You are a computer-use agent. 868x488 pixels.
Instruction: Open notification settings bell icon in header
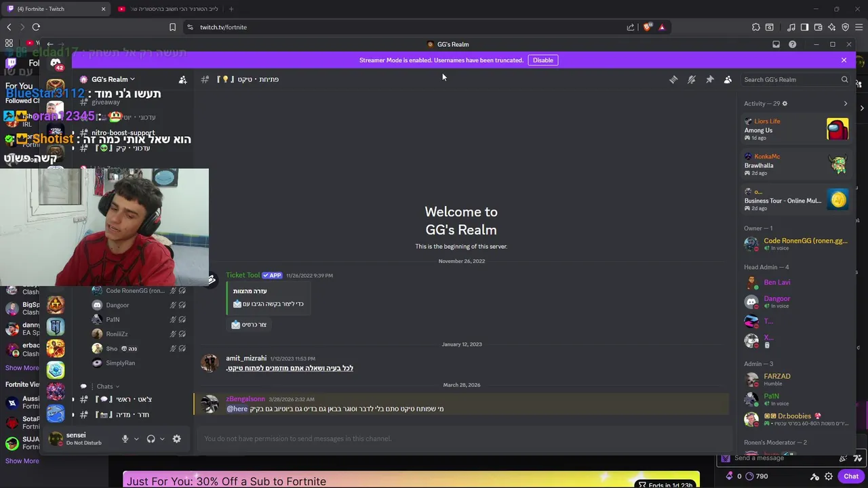click(692, 79)
